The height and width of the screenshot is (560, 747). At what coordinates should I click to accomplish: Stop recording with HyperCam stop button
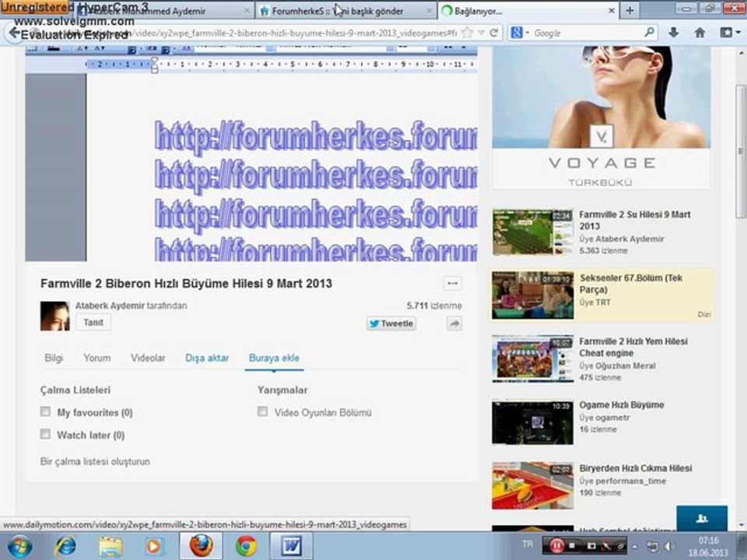pyautogui.click(x=572, y=546)
